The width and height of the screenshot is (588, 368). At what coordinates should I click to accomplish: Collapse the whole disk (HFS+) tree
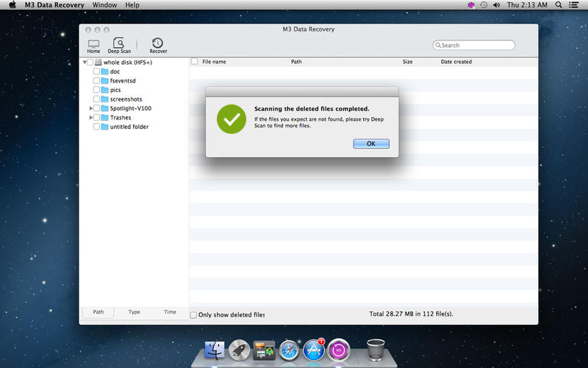[85, 63]
